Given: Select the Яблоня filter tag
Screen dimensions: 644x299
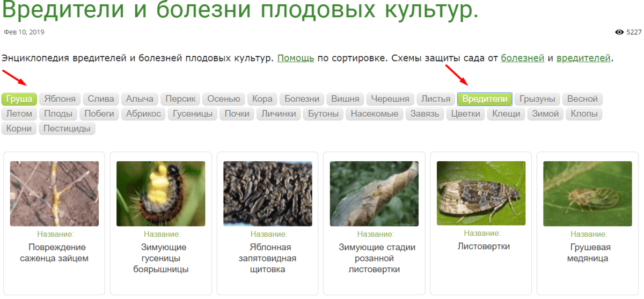Looking at the screenshot, I should coord(60,99).
